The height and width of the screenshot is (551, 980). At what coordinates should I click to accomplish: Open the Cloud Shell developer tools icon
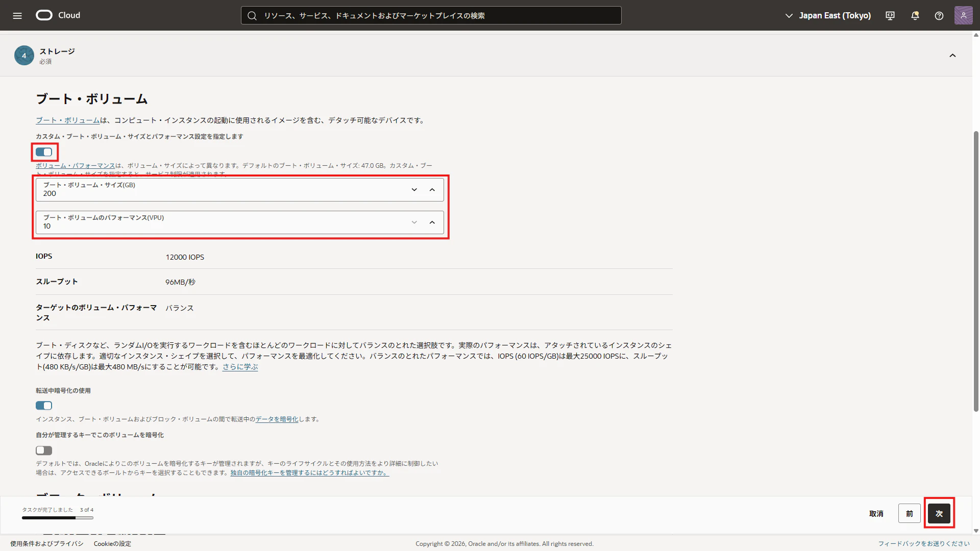tap(890, 16)
